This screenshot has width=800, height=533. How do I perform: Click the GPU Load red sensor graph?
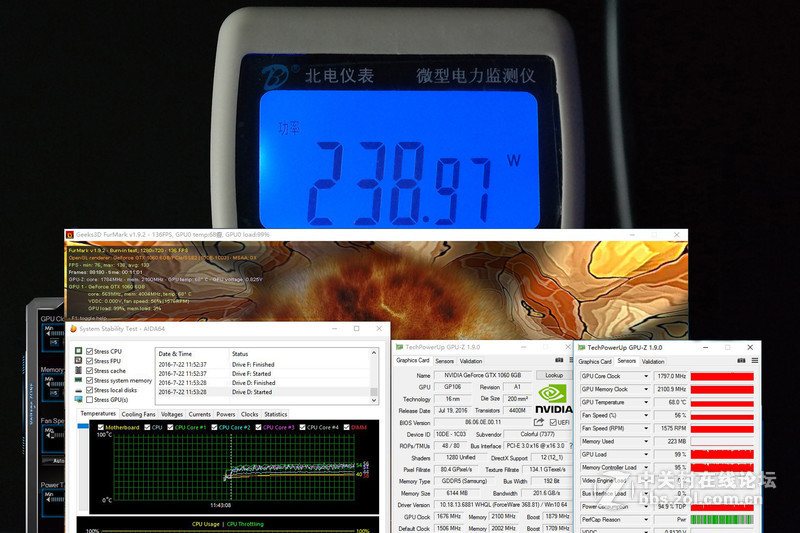click(x=722, y=454)
